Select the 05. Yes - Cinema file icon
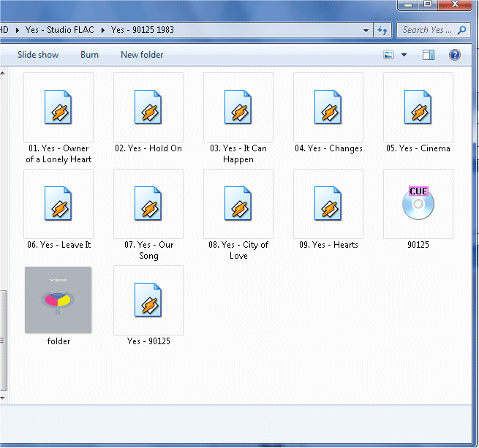This screenshot has width=479, height=448. pos(418,107)
